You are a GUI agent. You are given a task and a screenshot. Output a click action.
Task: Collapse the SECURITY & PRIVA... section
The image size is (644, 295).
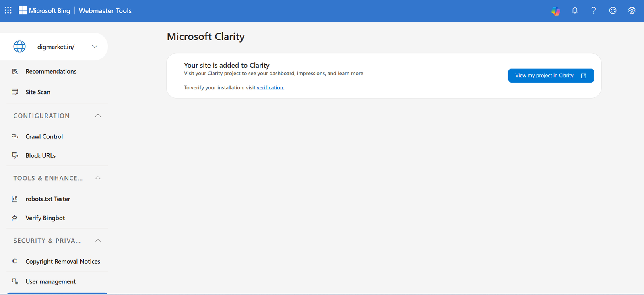(98, 240)
